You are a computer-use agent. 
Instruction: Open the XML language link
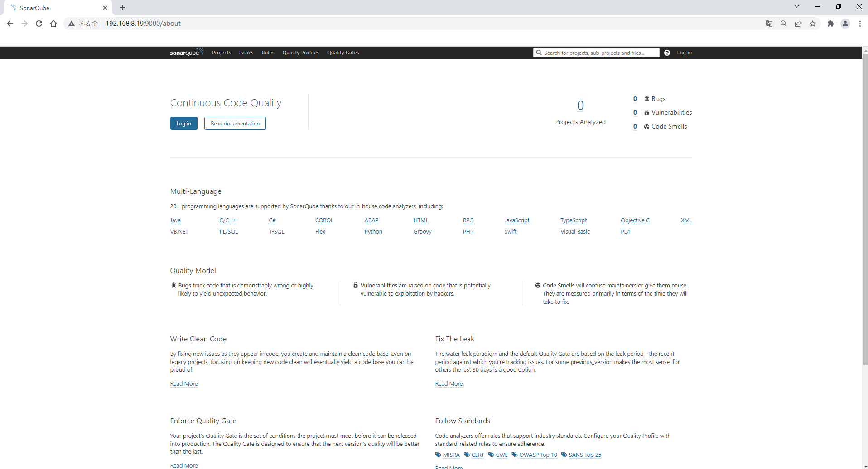(686, 220)
